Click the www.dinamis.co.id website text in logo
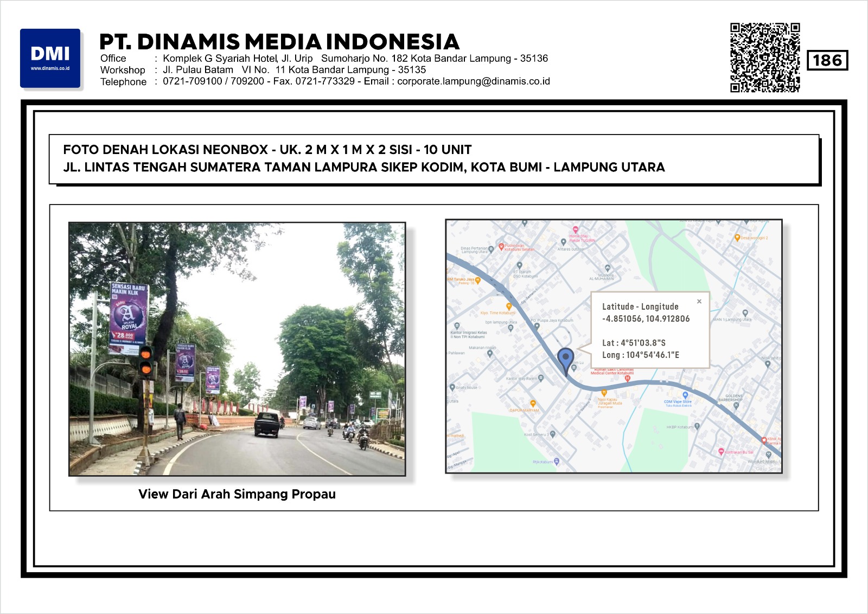The height and width of the screenshot is (614, 868). tap(50, 68)
